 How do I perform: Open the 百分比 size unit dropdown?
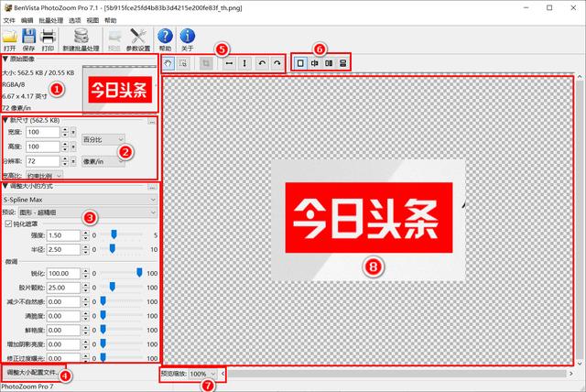pos(103,139)
